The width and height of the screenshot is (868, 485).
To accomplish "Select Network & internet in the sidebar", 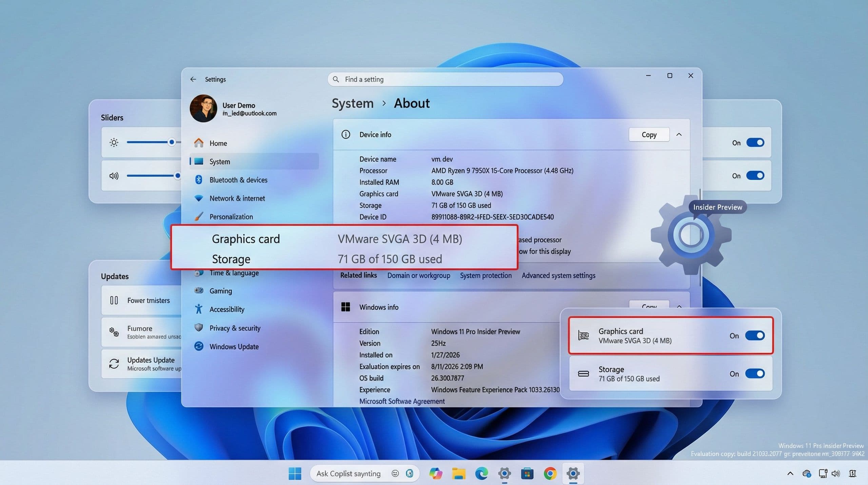I will pyautogui.click(x=237, y=198).
